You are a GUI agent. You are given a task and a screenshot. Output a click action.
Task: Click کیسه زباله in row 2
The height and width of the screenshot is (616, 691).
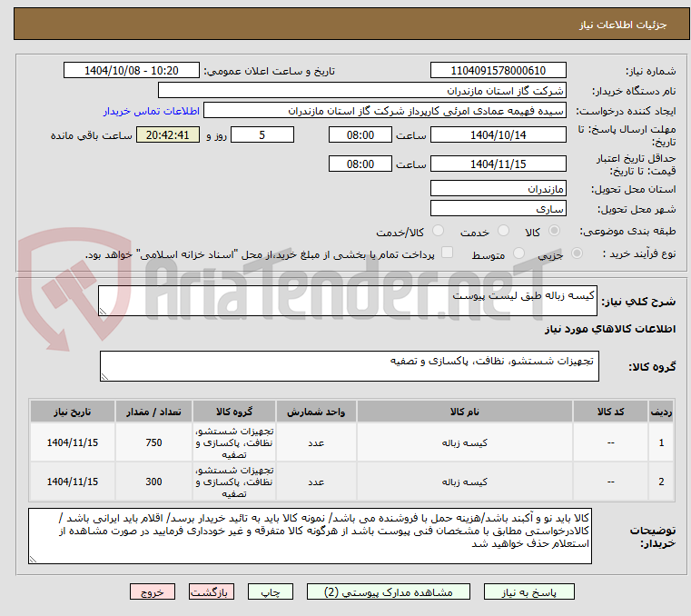point(465,482)
